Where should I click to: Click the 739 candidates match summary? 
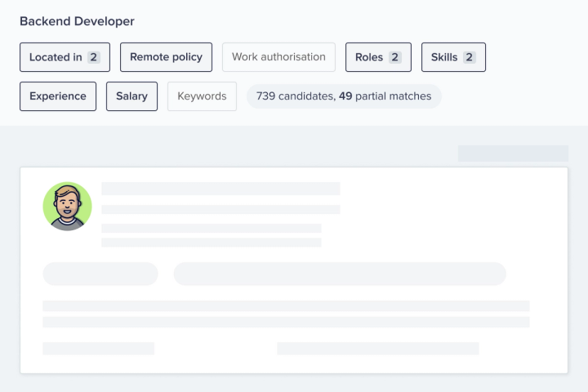pyautogui.click(x=344, y=96)
